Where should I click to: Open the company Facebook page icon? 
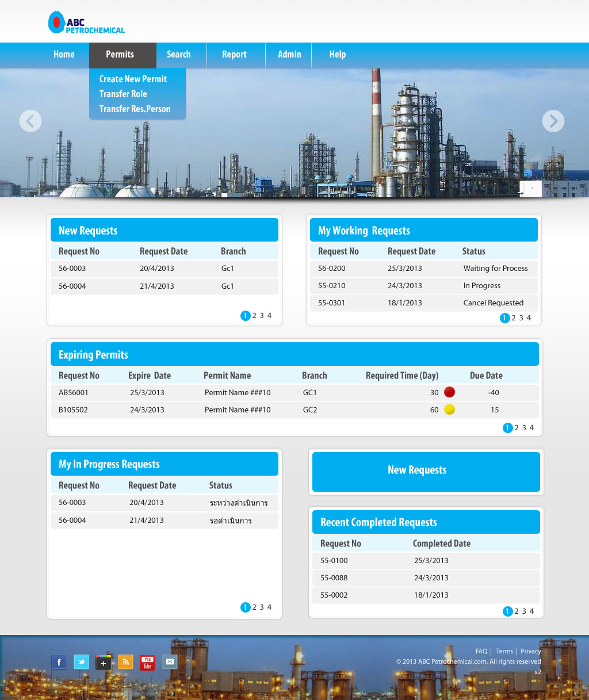pos(59,661)
